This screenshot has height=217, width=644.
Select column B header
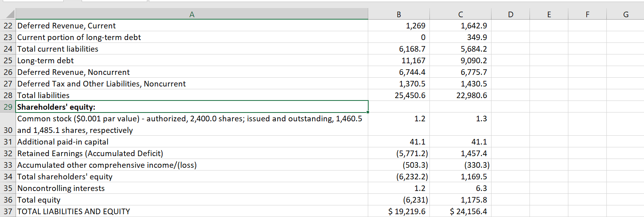tap(399, 14)
